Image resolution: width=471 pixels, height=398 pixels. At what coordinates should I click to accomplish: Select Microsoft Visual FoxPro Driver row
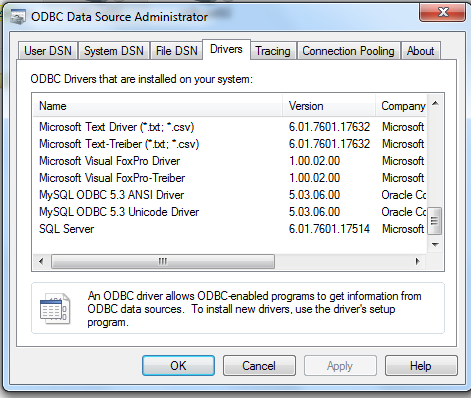[x=230, y=161]
